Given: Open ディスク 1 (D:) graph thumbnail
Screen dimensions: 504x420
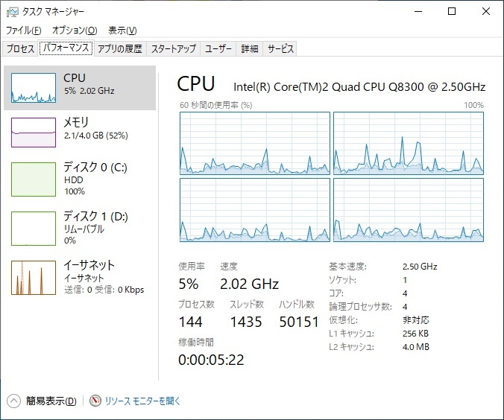Looking at the screenshot, I should pyautogui.click(x=34, y=228).
